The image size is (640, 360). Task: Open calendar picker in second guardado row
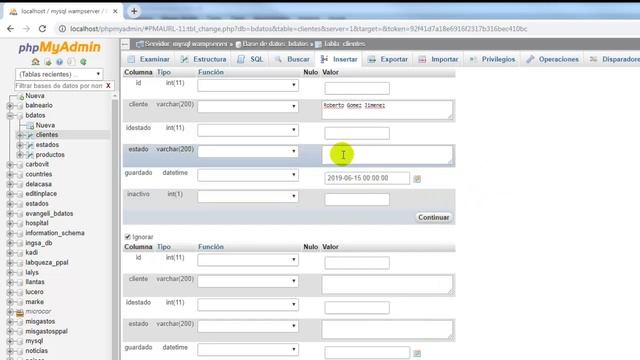tap(417, 353)
